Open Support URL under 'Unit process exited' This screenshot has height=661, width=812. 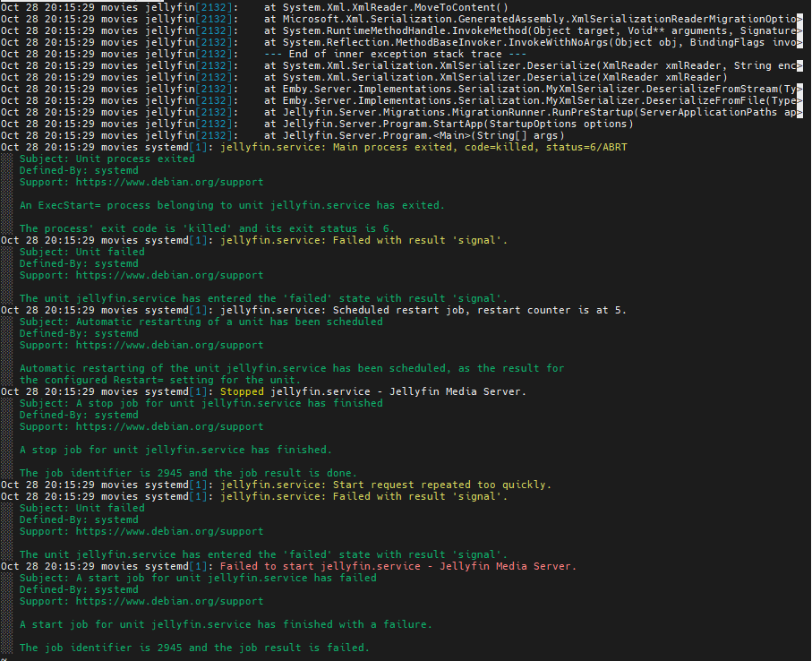click(x=141, y=182)
